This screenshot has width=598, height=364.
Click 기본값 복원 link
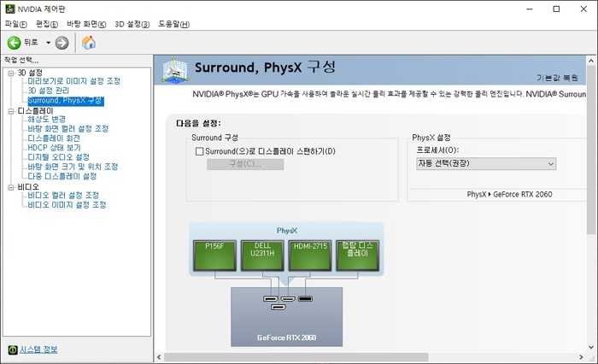click(x=558, y=78)
